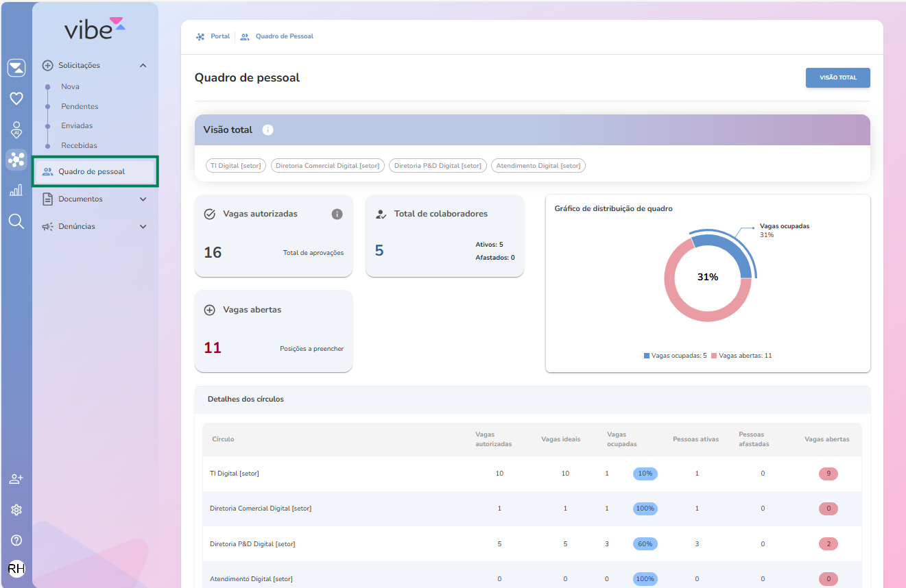Screen dimensions: 906x588
Task: Click info icon on Vagas autorizadas card
Action: pyautogui.click(x=337, y=214)
